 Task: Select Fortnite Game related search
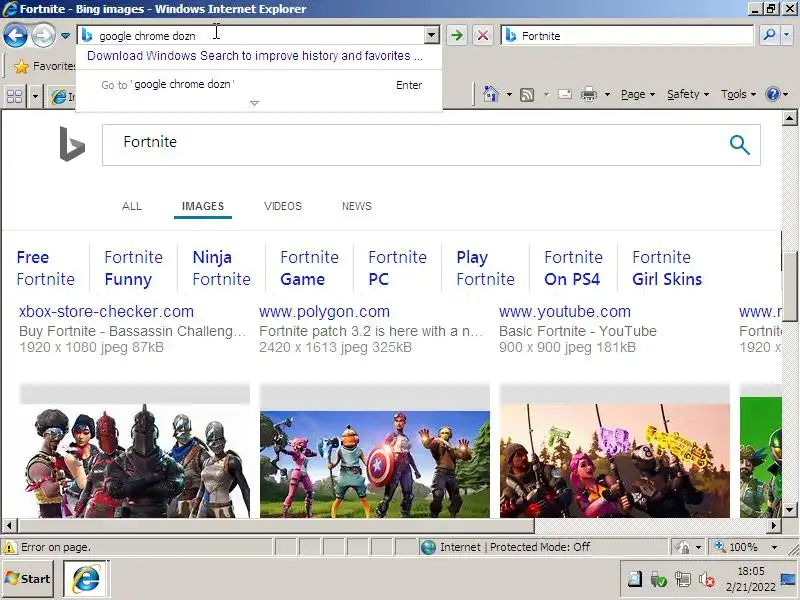coord(309,268)
